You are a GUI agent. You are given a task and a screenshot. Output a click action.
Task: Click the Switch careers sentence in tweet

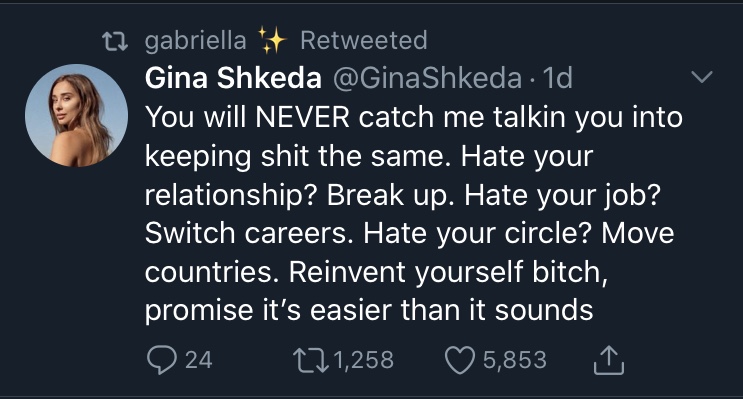click(249, 233)
